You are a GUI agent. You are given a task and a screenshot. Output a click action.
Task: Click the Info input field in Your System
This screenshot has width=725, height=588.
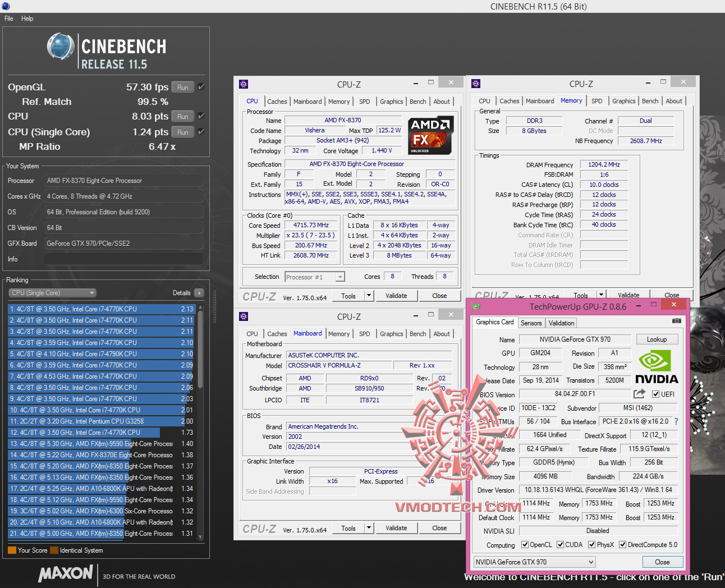123,259
